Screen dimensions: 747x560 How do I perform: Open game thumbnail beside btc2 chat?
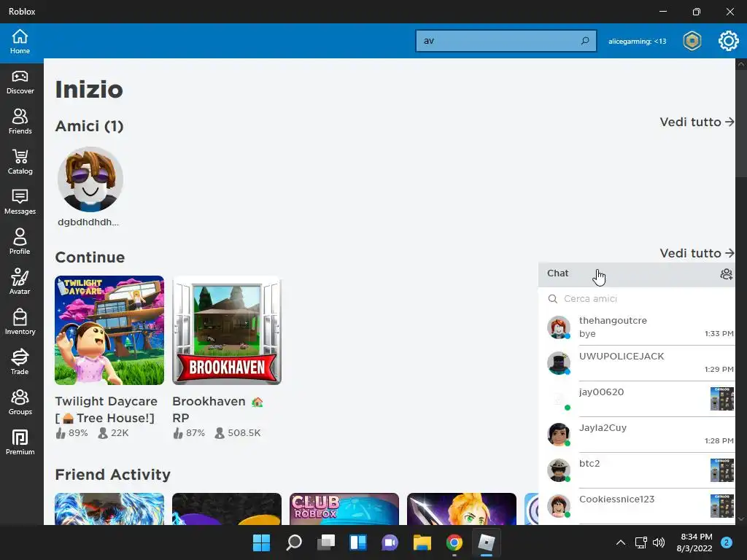click(x=721, y=470)
